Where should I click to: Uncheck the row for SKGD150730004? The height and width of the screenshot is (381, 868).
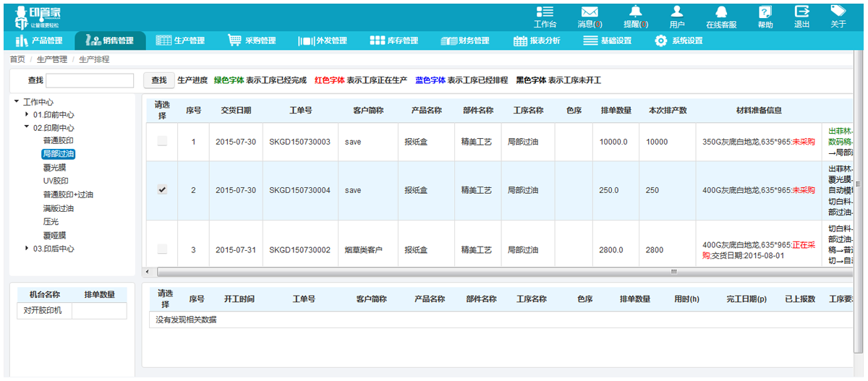tap(162, 190)
